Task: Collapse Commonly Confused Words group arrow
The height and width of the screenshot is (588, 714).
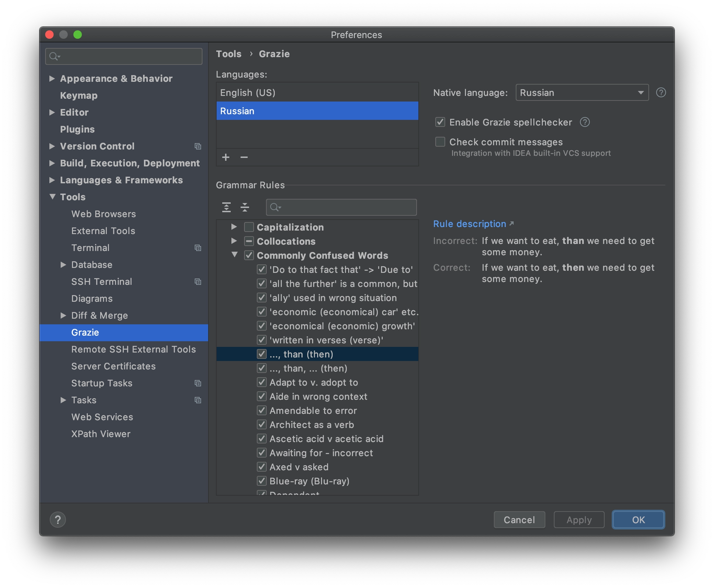Action: (235, 255)
